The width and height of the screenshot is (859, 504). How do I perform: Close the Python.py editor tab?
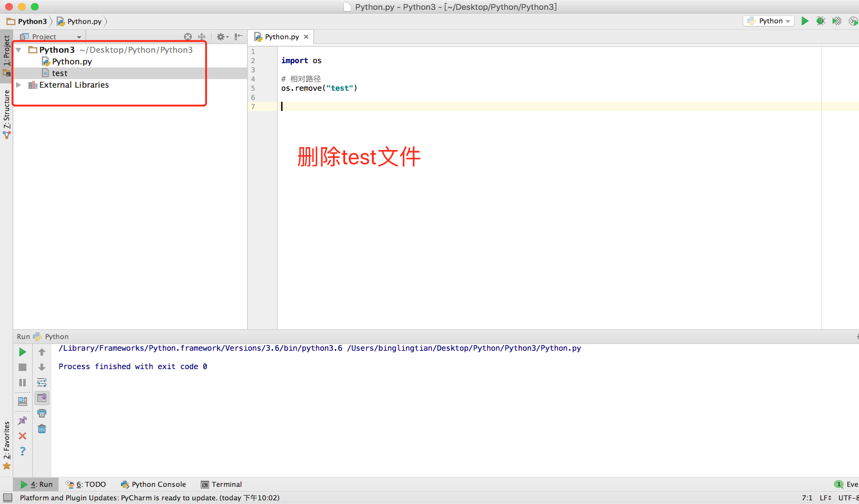306,37
